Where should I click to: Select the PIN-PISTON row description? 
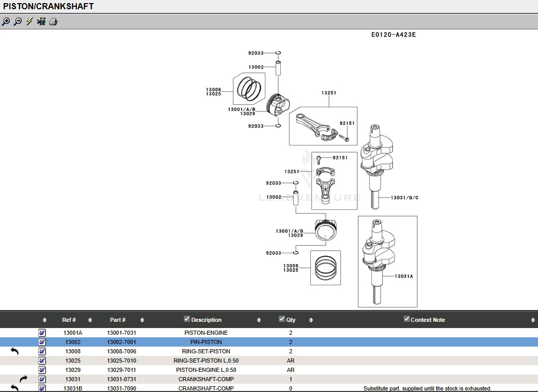[x=206, y=342]
